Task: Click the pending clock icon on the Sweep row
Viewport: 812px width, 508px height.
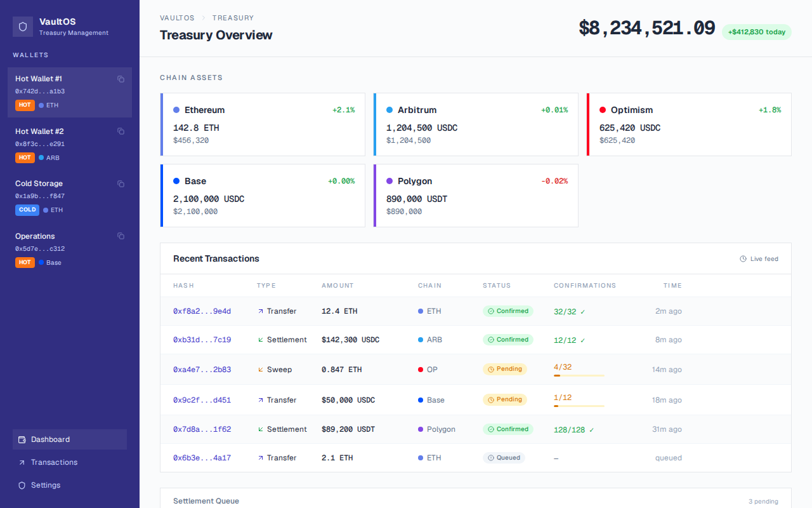Action: pyautogui.click(x=491, y=369)
